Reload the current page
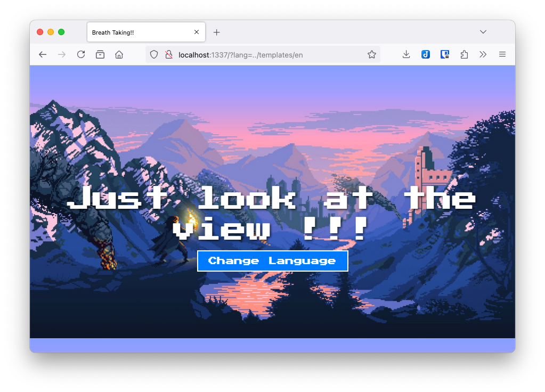 81,54
